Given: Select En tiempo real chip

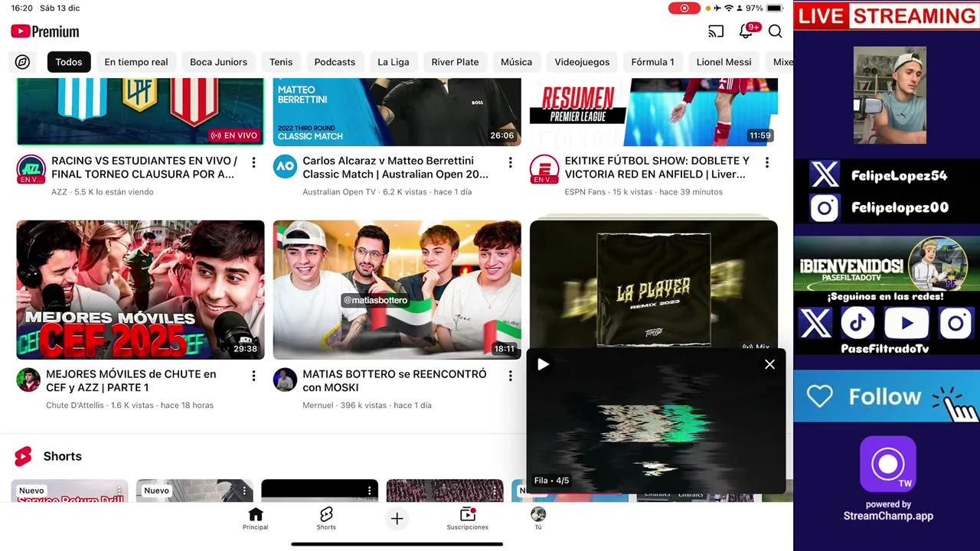Looking at the screenshot, I should coord(136,62).
